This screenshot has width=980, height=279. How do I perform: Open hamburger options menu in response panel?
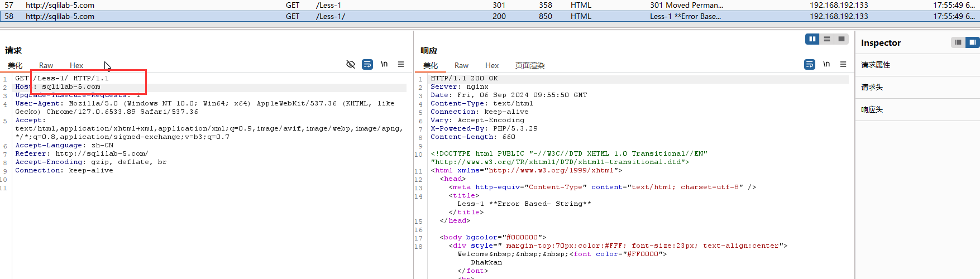[843, 64]
